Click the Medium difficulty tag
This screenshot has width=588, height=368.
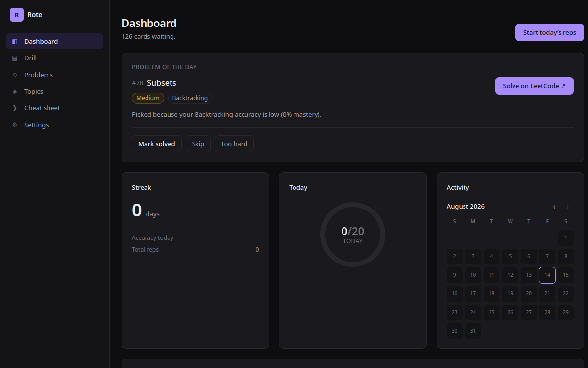(x=148, y=98)
